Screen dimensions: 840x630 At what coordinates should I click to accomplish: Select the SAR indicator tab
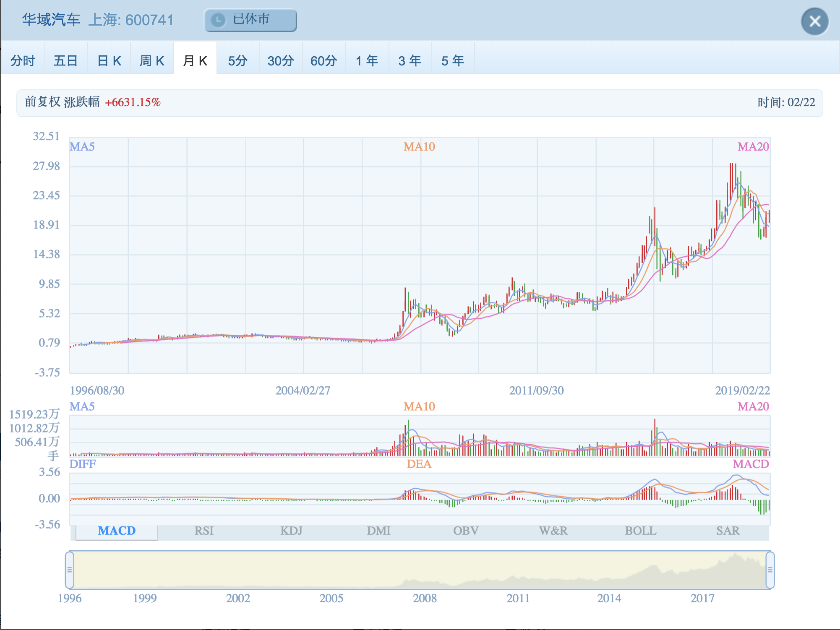728,531
